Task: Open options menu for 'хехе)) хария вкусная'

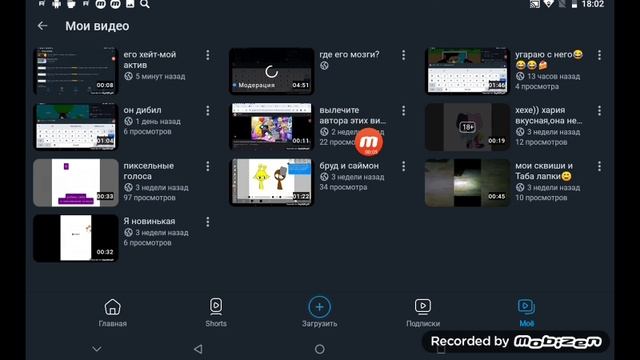Action: 599,111
